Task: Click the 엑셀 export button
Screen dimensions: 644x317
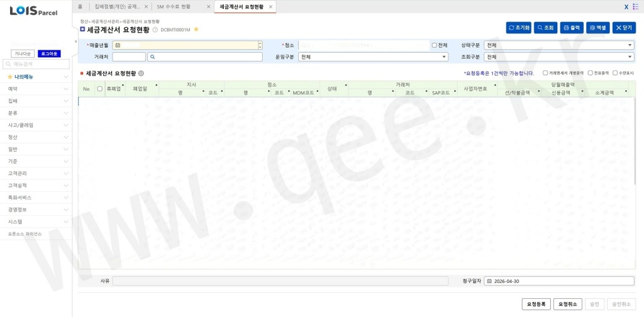Action: [598, 28]
